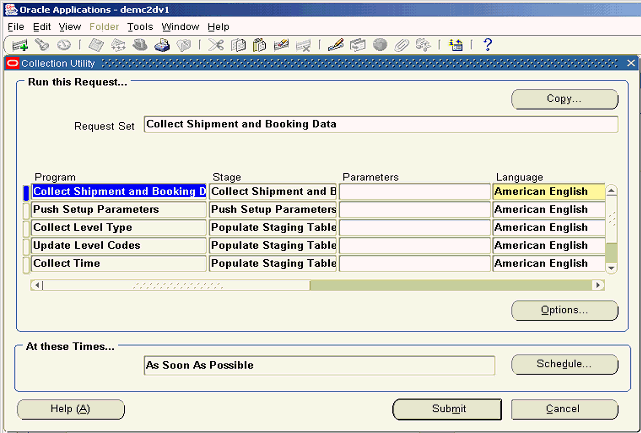Click the Paste clipboard icon

pos(260,45)
